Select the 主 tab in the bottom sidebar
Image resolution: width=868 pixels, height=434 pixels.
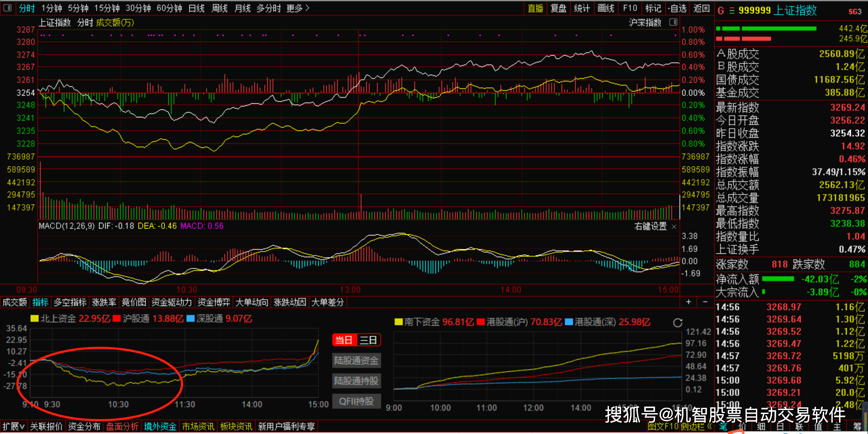pyautogui.click(x=837, y=426)
